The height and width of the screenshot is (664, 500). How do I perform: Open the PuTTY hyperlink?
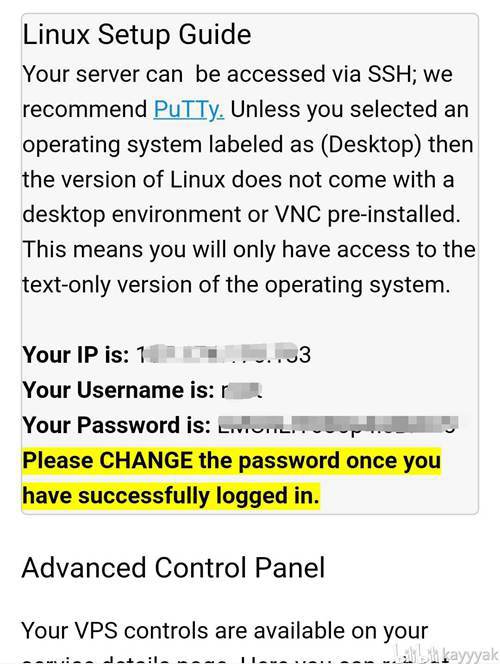tap(189, 109)
